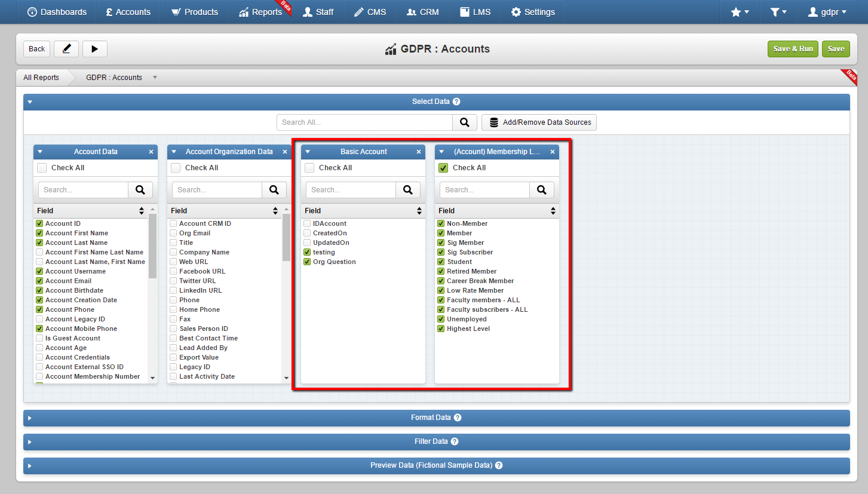
Task: Click the pencil edit icon button
Action: [x=66, y=49]
